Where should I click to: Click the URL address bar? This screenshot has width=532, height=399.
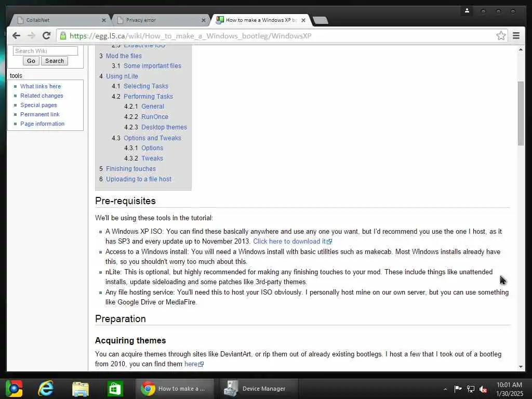(282, 36)
